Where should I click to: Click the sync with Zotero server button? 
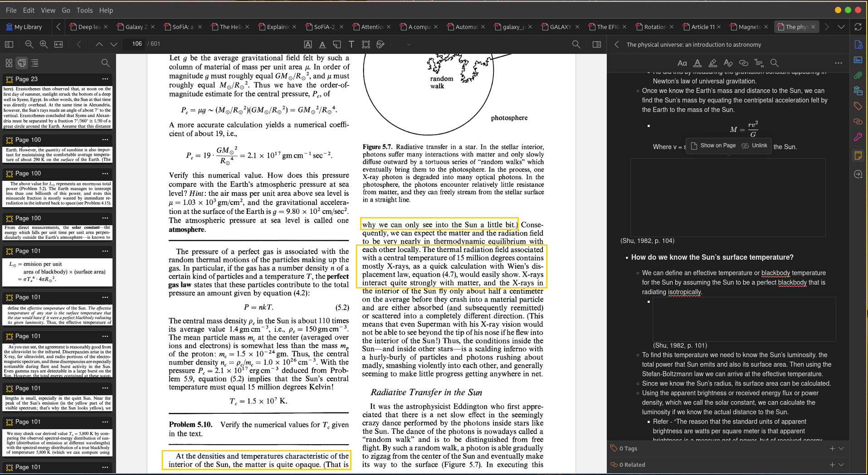858,27
